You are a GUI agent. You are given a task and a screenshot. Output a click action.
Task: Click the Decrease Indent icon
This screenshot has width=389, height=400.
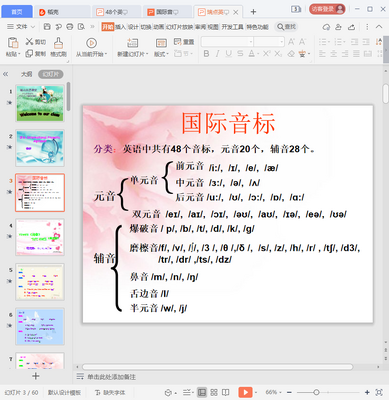355,42
